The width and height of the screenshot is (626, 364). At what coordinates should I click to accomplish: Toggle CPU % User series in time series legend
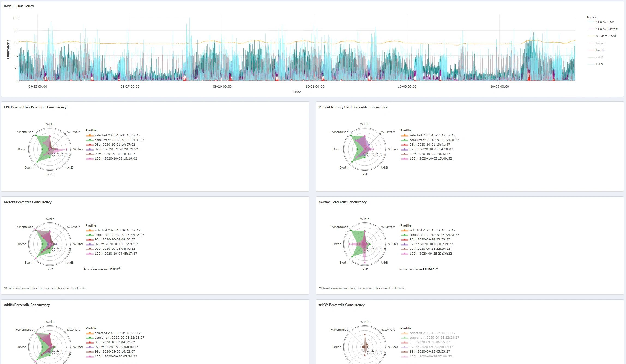(x=601, y=22)
